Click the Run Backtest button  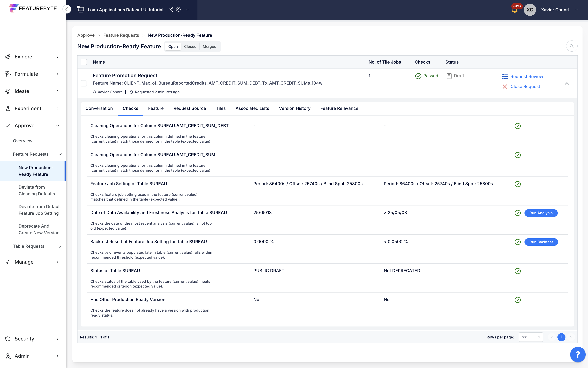tap(541, 242)
